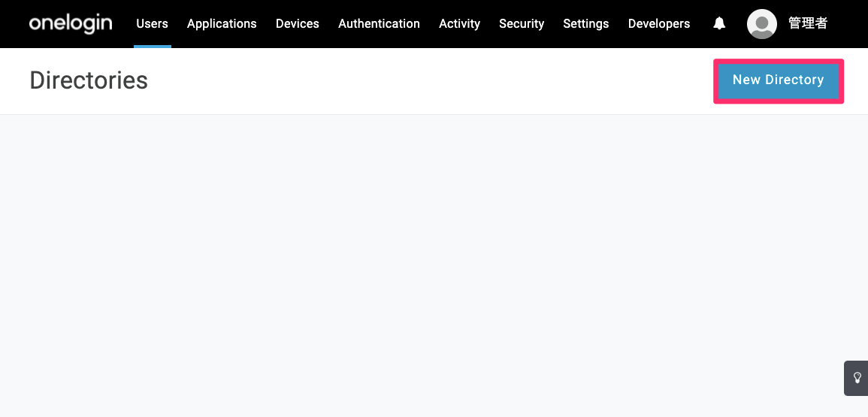Viewport: 868px width, 417px height.
Task: Open the lightbulb help widget
Action: 857,378
